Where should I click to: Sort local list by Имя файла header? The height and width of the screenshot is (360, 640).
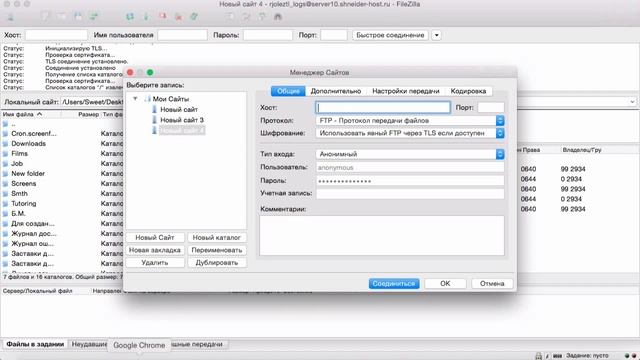[x=31, y=114]
